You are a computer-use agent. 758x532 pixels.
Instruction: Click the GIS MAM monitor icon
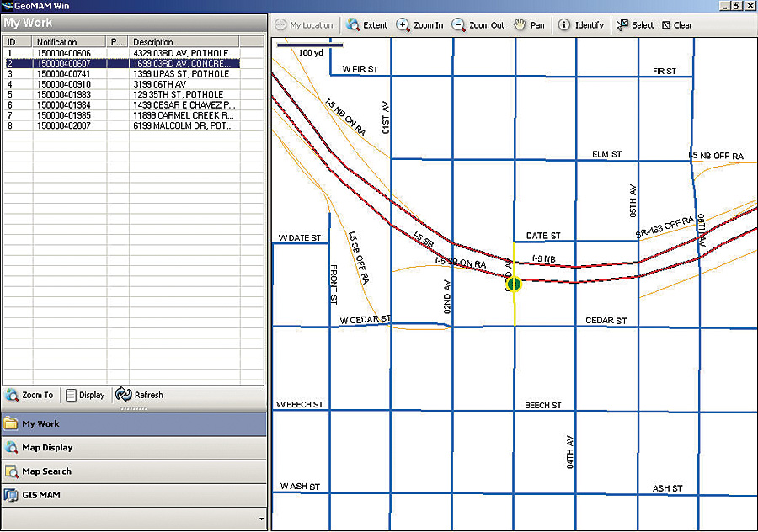11,495
